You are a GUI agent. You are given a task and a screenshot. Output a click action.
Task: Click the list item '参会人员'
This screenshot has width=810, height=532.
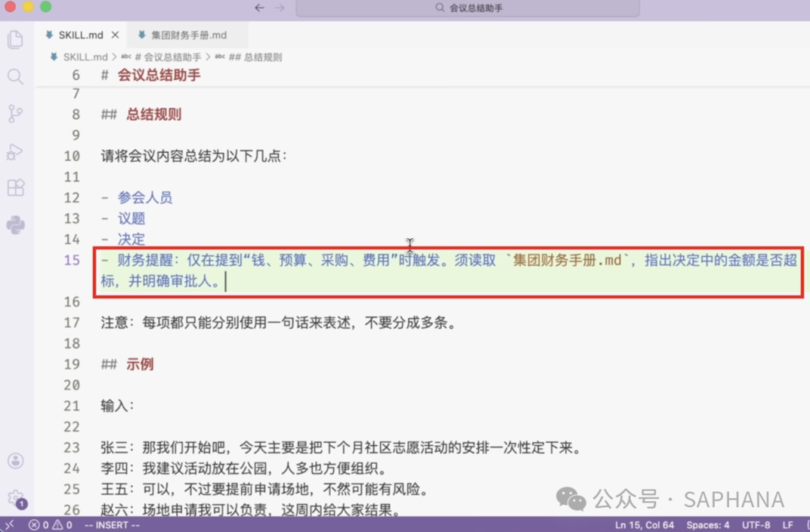pyautogui.click(x=145, y=198)
